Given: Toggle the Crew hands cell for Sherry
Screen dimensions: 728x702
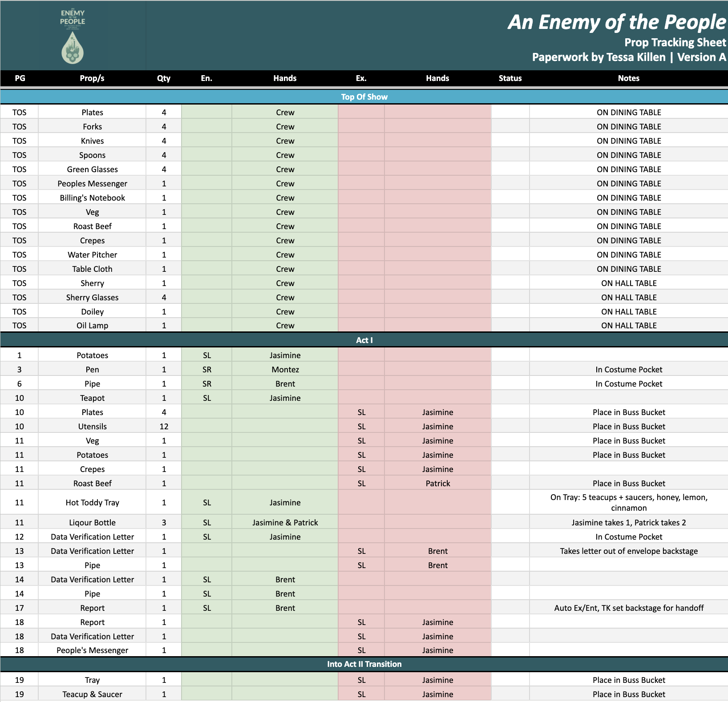Looking at the screenshot, I should click(285, 283).
